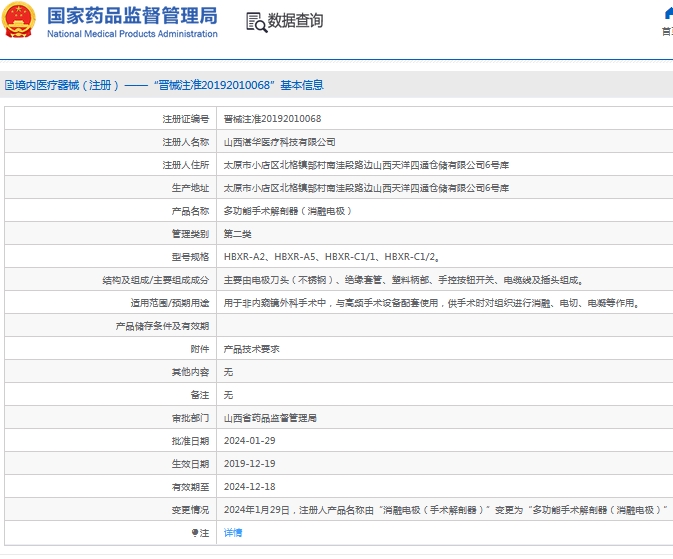
Task: Click the ●注 label cell
Action: tap(111, 533)
